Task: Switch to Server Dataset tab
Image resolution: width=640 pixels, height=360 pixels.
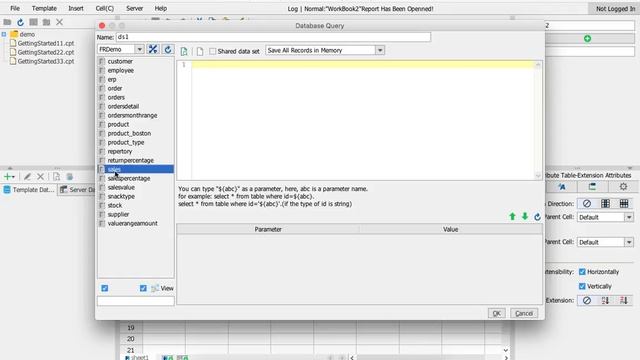Action: 77,190
